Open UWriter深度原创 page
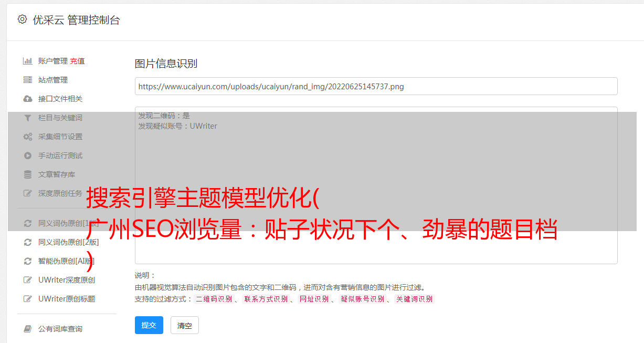The width and height of the screenshot is (644, 343). [x=67, y=280]
